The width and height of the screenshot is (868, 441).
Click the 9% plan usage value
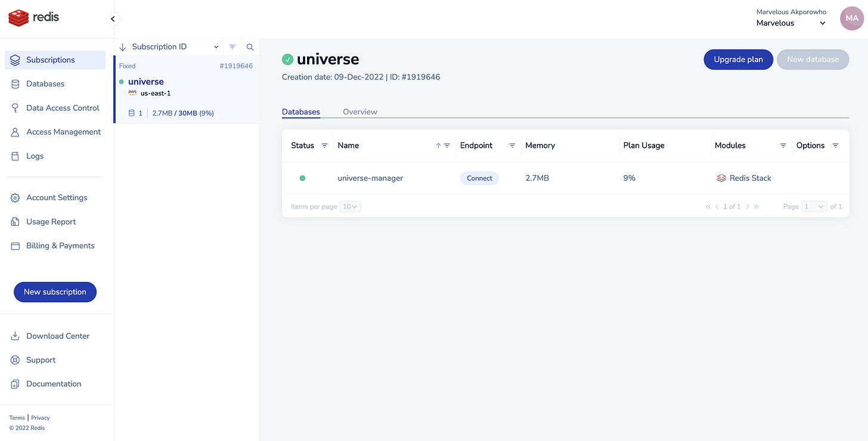click(630, 178)
